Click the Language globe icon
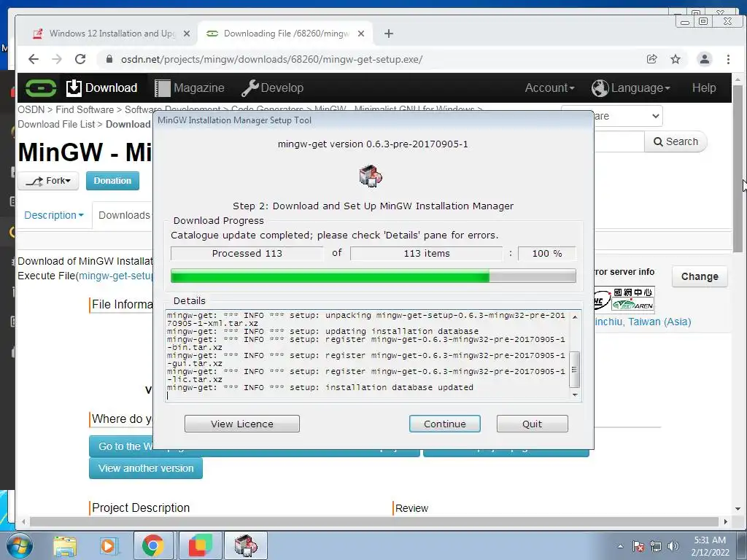 click(x=600, y=88)
